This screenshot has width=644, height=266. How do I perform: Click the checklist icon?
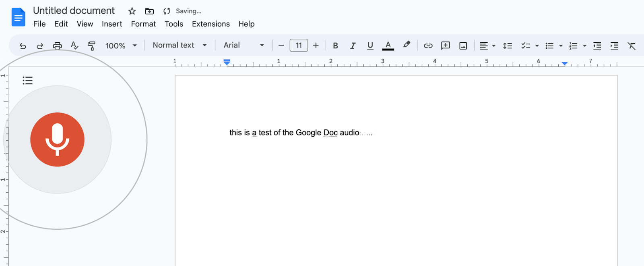click(x=526, y=46)
